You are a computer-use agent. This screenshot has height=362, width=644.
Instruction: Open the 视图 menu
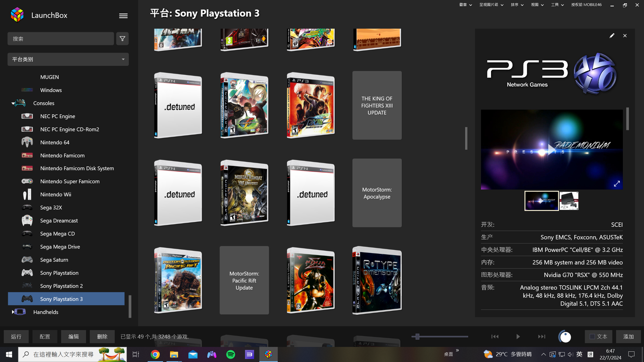tap(537, 5)
